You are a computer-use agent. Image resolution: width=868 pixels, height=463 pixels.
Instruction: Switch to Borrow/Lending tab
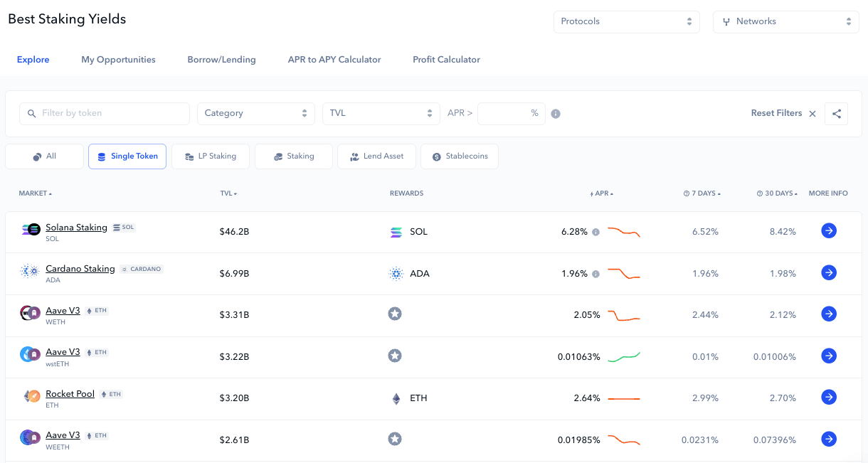[x=221, y=60]
